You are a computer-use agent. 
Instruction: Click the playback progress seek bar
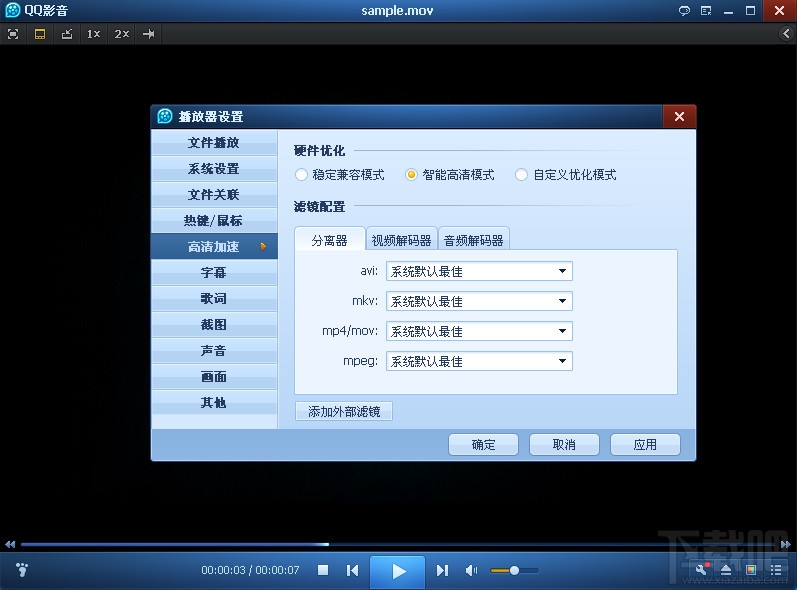click(399, 544)
